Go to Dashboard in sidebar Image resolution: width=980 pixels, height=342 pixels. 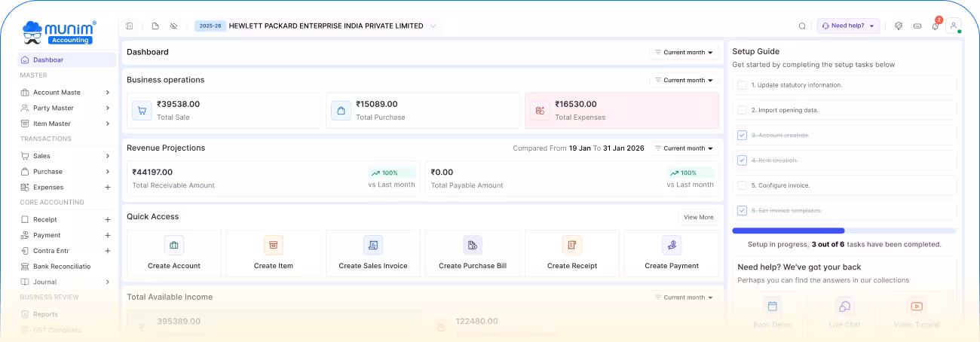click(66, 60)
